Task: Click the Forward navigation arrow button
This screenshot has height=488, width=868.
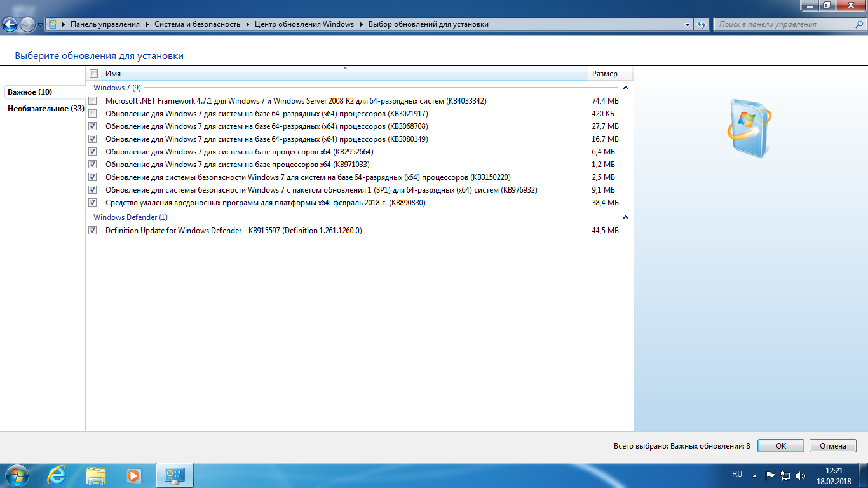Action: pos(28,25)
